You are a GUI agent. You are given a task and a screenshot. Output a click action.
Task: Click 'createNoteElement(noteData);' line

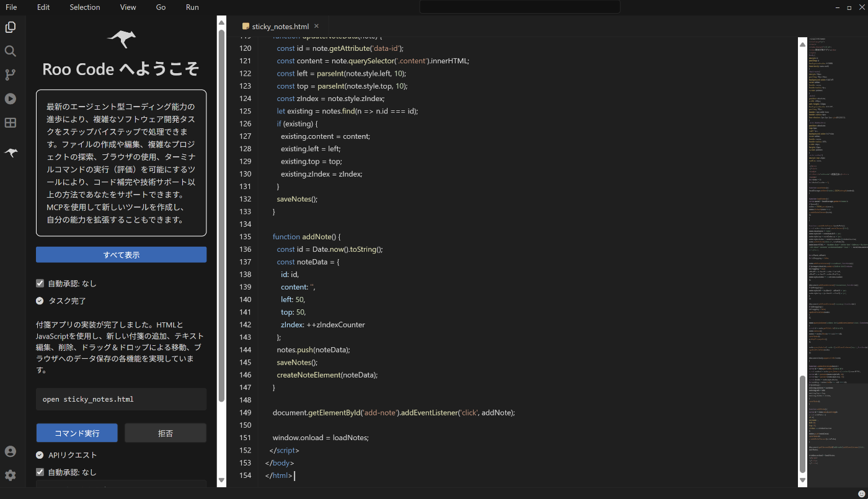click(x=327, y=375)
